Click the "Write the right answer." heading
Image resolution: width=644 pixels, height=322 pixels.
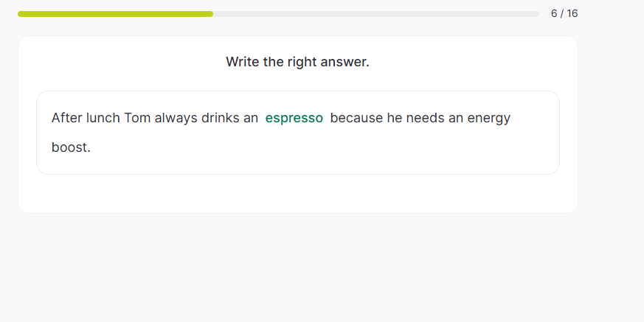pos(297,62)
